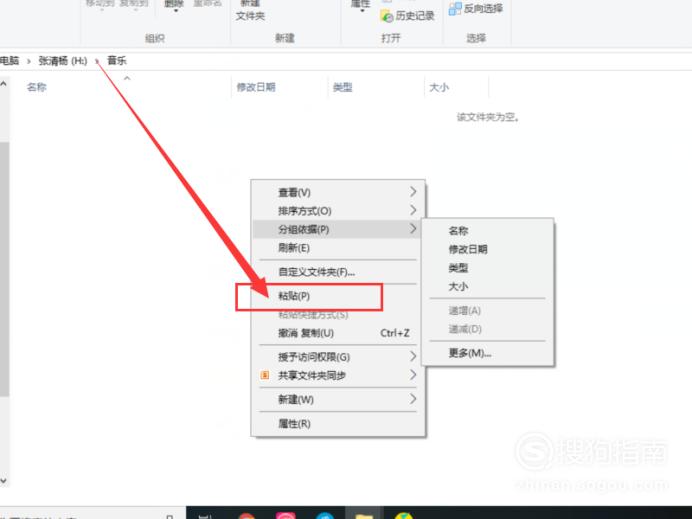Expand the arrow beside 分组依据(P)

(413, 229)
